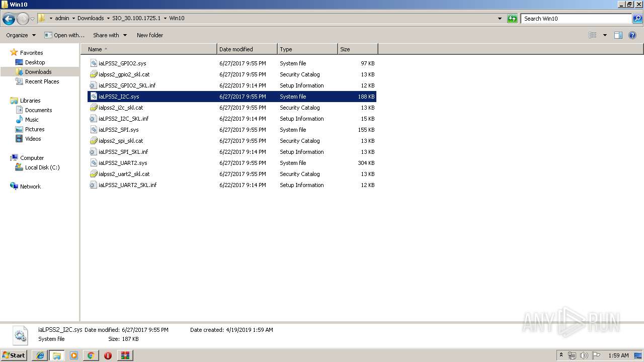Sort by Size column header
The image size is (644, 362).
[x=358, y=49]
